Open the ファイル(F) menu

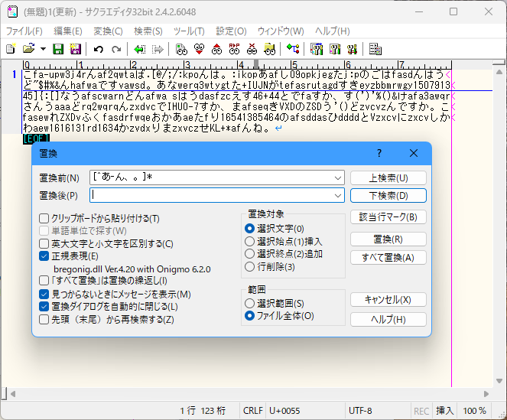(24, 31)
